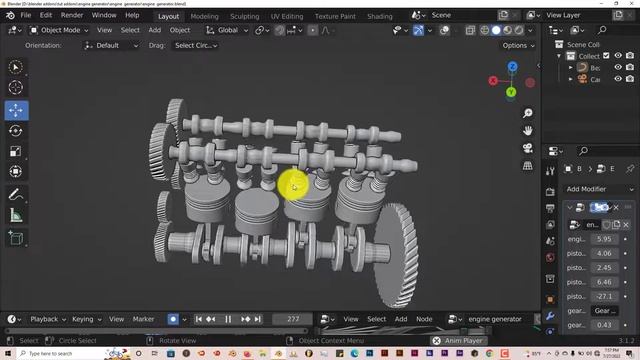Open the Edit menu
The image size is (640, 360).
pyautogui.click(x=46, y=16)
